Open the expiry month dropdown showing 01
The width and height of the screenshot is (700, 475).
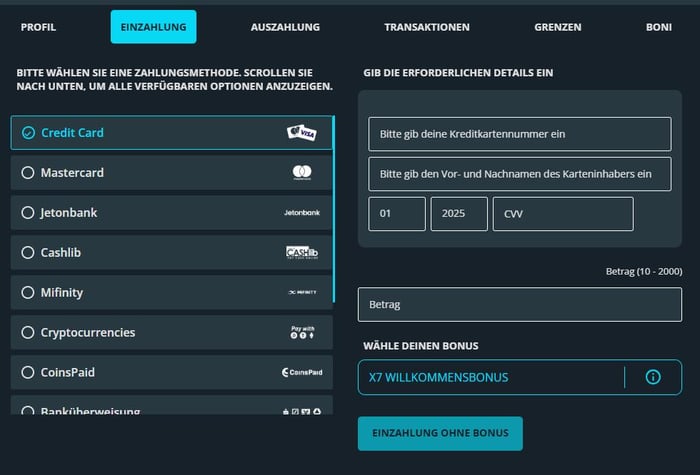click(397, 214)
